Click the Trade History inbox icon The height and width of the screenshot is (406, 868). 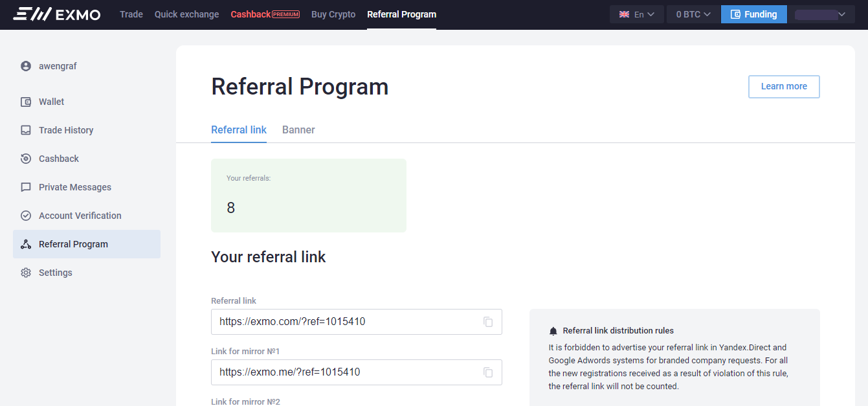(26, 130)
